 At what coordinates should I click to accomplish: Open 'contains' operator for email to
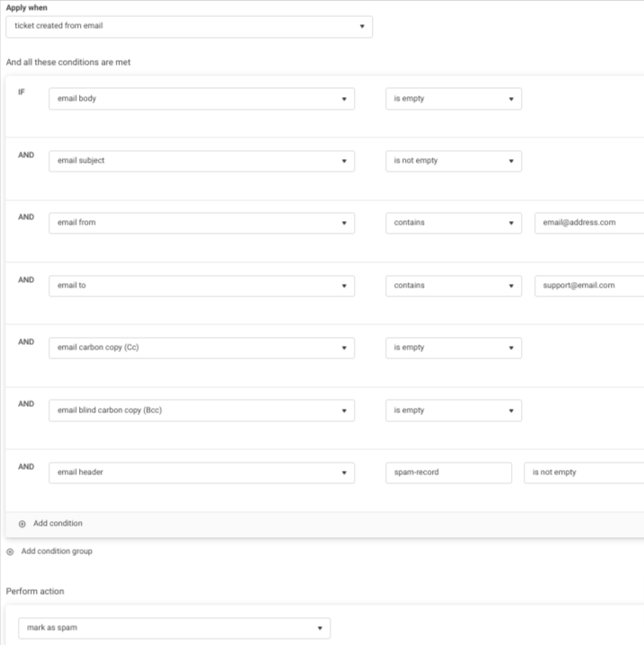click(453, 286)
